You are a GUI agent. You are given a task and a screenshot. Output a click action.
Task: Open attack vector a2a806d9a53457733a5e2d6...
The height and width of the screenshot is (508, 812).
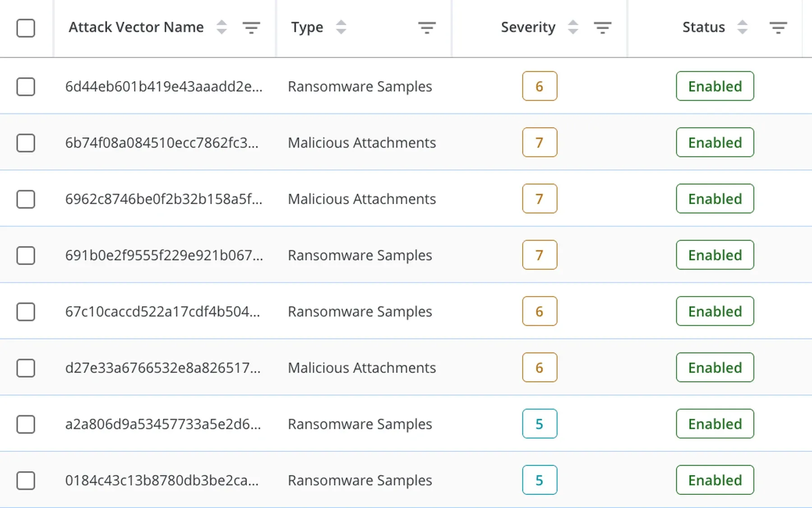click(163, 424)
